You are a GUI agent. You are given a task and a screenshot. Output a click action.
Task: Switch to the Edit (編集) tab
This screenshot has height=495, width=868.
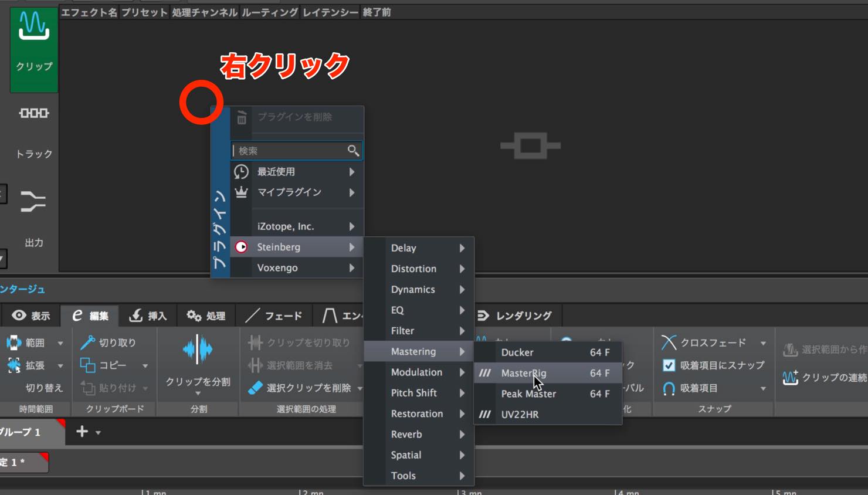pos(90,316)
